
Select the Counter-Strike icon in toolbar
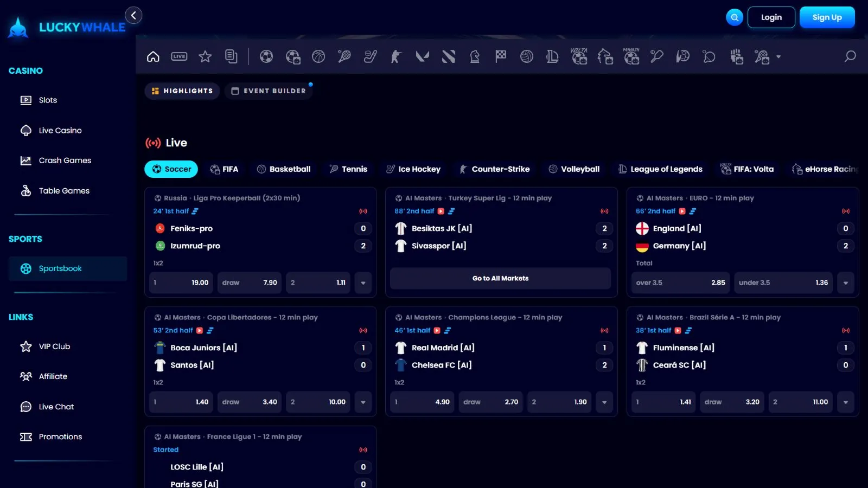pyautogui.click(x=396, y=56)
